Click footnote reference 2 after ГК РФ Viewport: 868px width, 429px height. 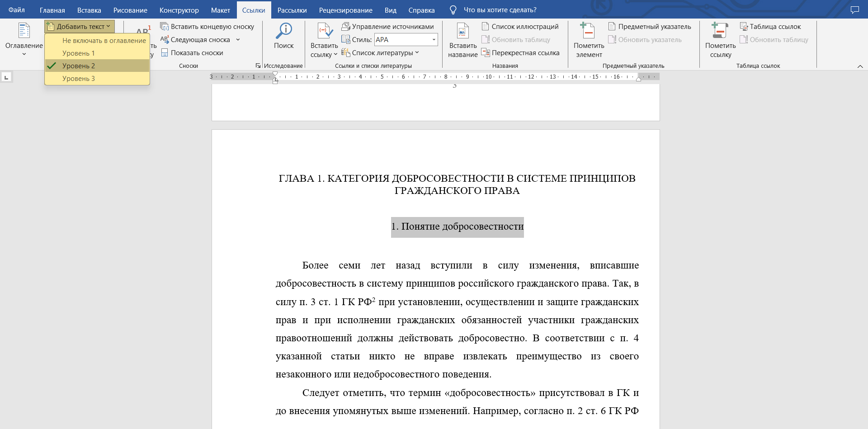[x=373, y=299]
